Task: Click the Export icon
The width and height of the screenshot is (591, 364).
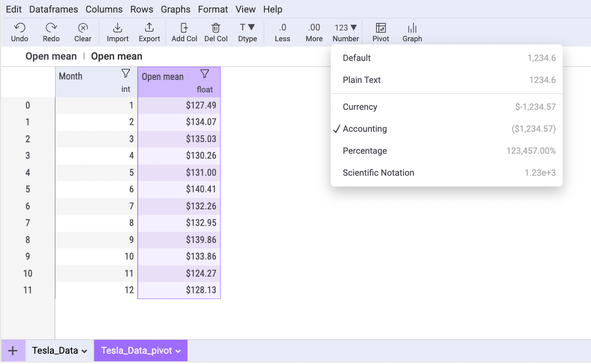Action: tap(149, 28)
